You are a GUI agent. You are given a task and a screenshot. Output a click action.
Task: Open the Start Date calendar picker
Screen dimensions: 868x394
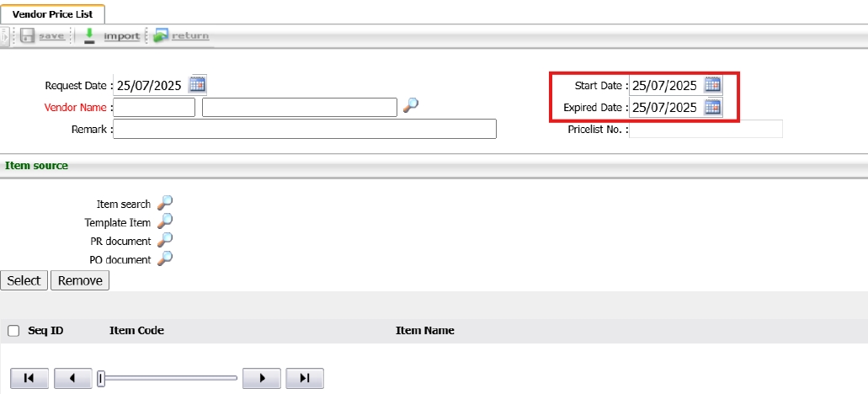pyautogui.click(x=713, y=84)
